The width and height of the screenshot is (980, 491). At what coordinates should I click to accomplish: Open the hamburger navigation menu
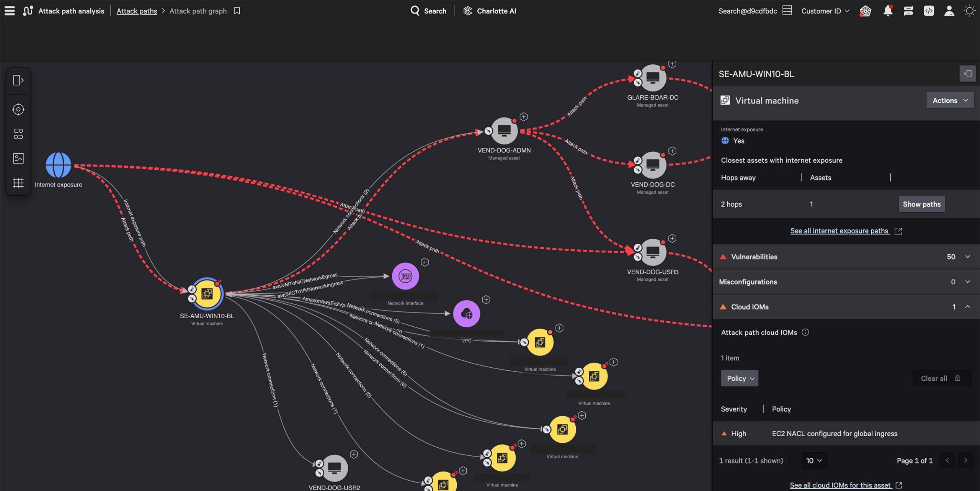tap(10, 11)
